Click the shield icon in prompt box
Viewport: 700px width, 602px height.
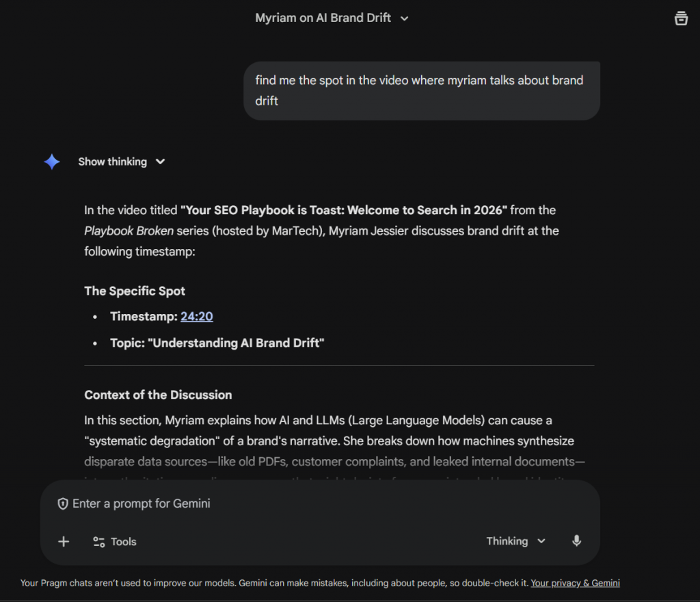click(63, 503)
